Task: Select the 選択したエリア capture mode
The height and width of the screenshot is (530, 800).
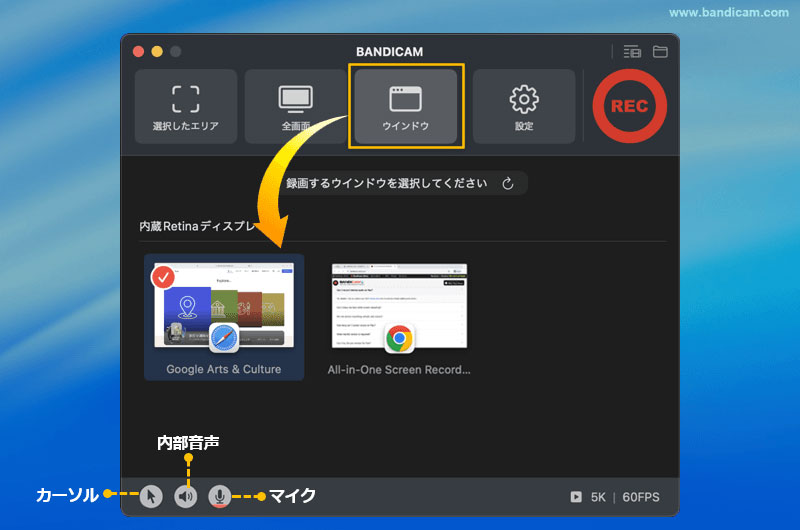Action: click(186, 107)
